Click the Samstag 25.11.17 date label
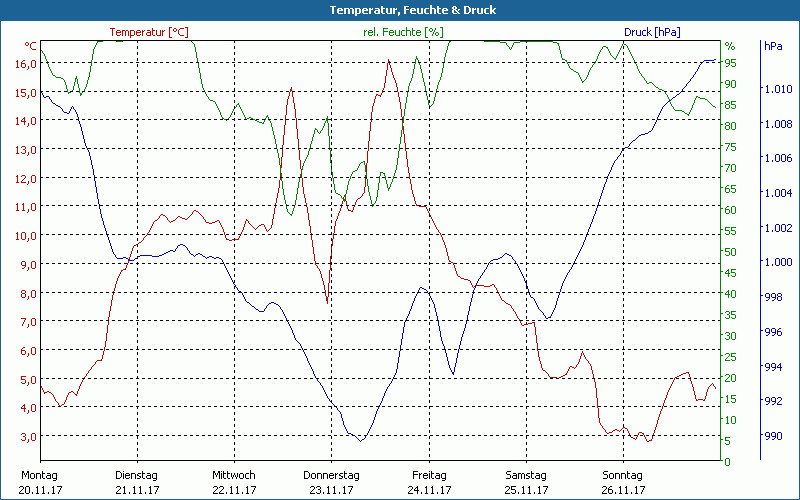 click(x=526, y=482)
